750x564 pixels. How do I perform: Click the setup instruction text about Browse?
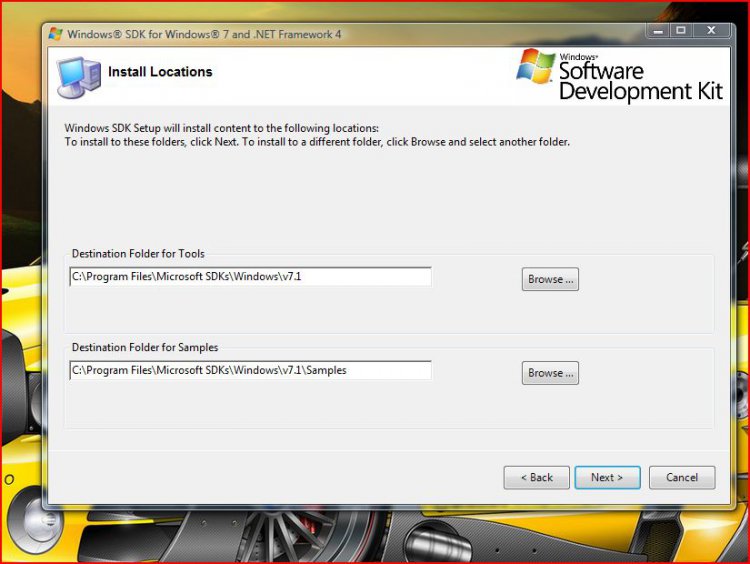point(317,142)
